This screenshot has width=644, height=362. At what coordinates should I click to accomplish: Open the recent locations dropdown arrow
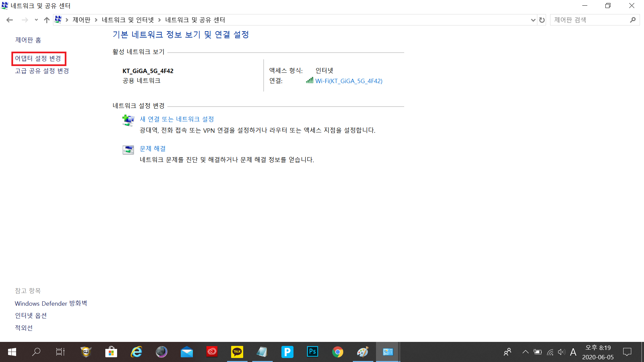[36, 20]
